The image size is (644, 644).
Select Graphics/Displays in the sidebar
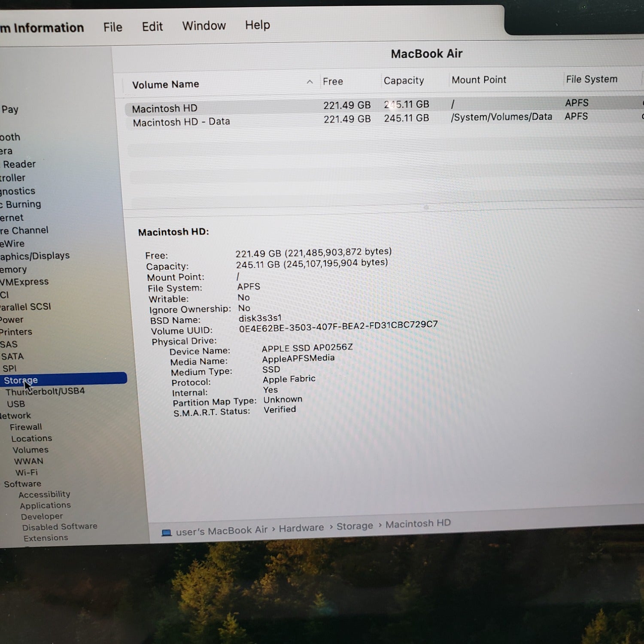(x=35, y=256)
